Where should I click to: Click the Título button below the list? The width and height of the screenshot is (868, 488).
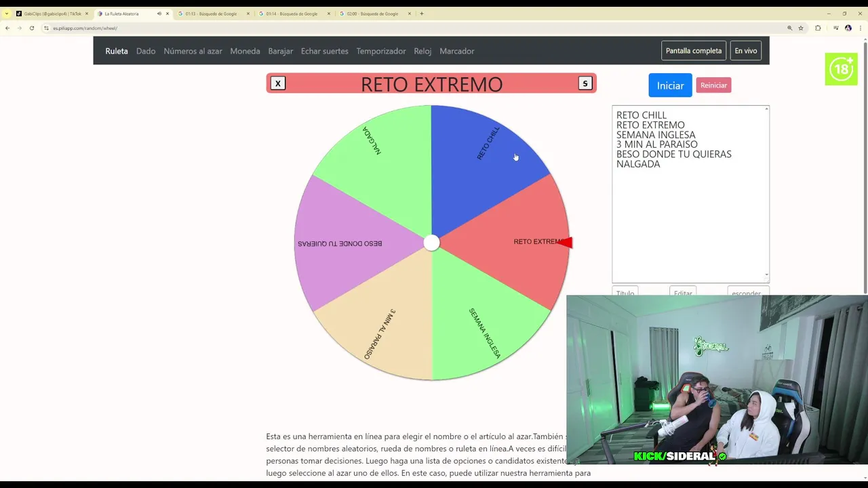coord(625,292)
